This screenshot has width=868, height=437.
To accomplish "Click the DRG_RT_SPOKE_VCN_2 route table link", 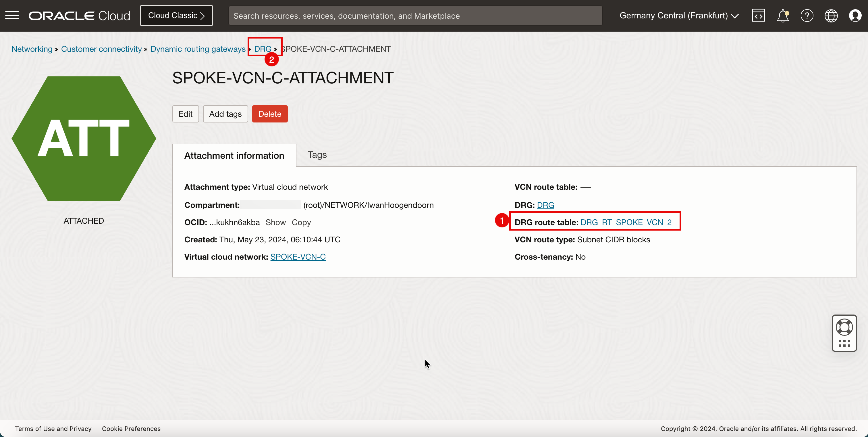I will (x=626, y=222).
